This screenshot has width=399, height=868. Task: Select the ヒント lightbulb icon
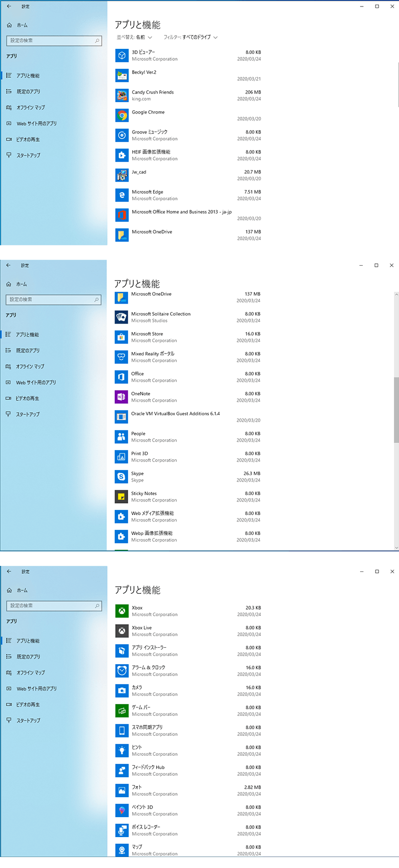tap(122, 750)
